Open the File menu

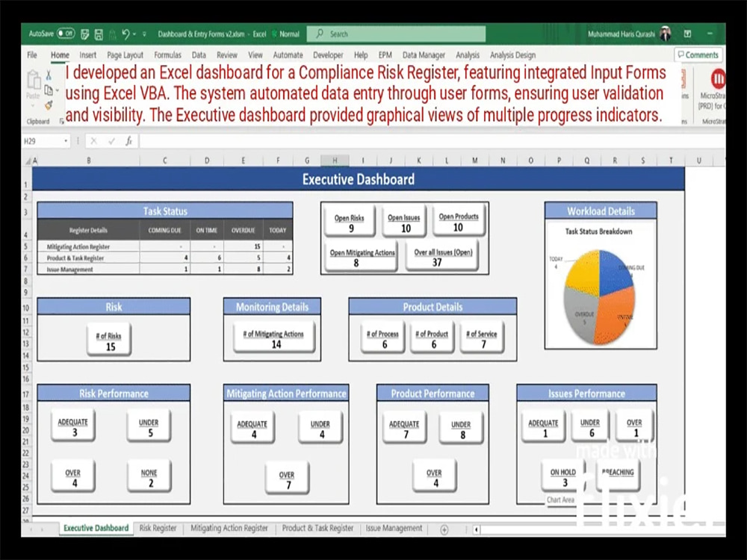tap(32, 55)
